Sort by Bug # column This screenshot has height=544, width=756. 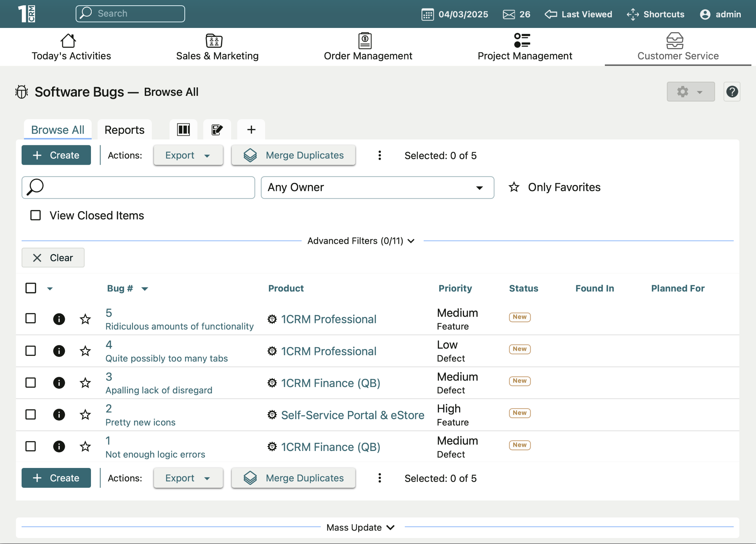(120, 288)
